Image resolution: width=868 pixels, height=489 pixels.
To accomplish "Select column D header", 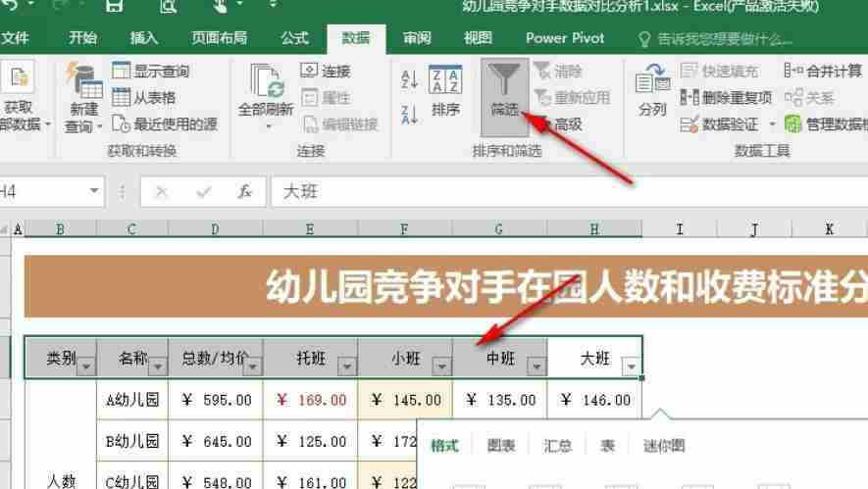I will point(215,229).
